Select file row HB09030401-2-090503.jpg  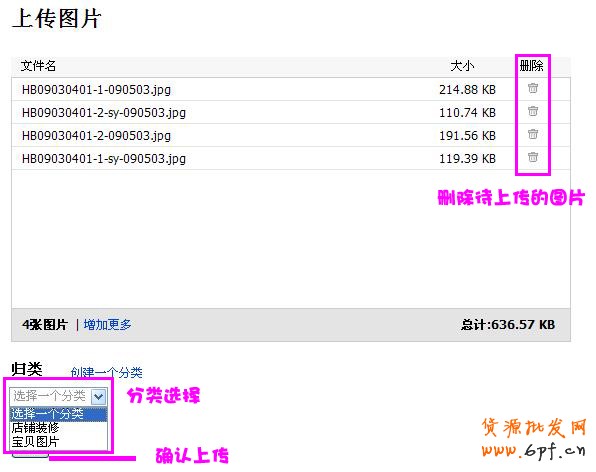click(291, 135)
